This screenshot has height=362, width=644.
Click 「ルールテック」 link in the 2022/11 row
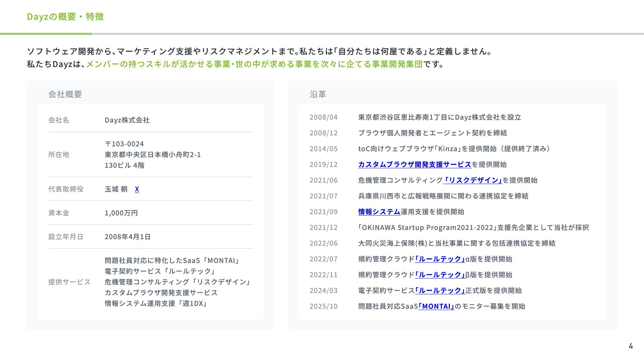click(440, 275)
